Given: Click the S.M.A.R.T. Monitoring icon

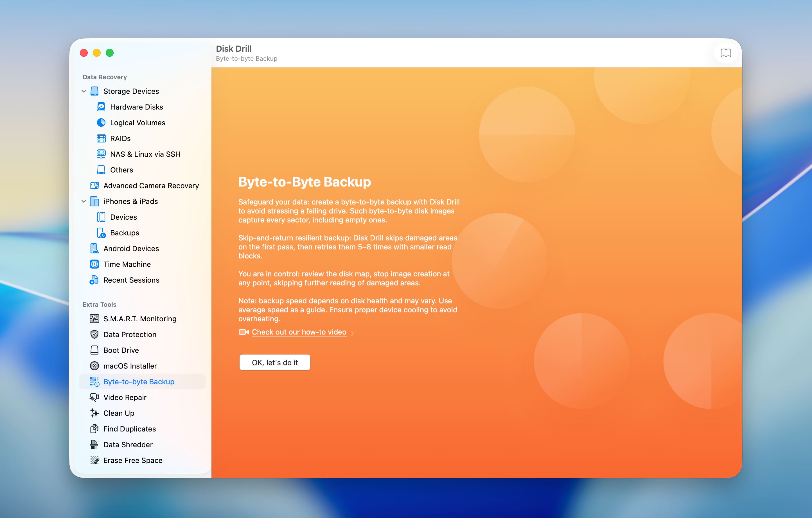Looking at the screenshot, I should [x=94, y=319].
